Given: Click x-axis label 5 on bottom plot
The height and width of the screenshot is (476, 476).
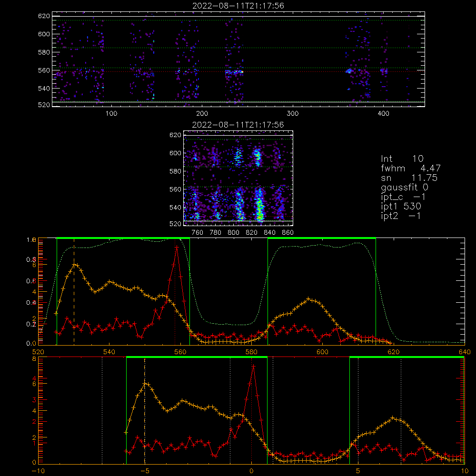Looking at the screenshot, I should coord(358,471).
